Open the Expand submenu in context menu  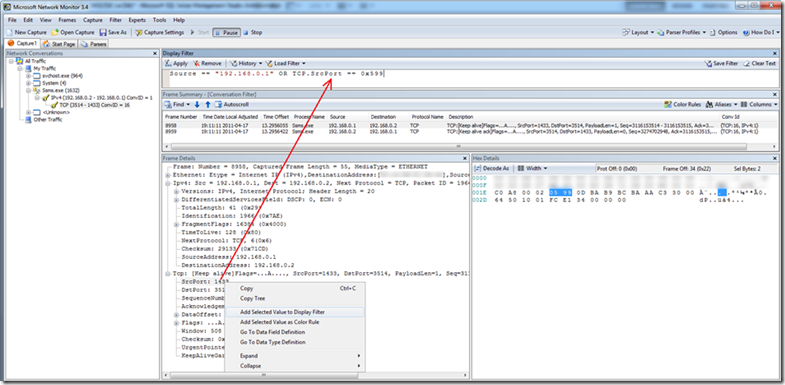click(295, 356)
